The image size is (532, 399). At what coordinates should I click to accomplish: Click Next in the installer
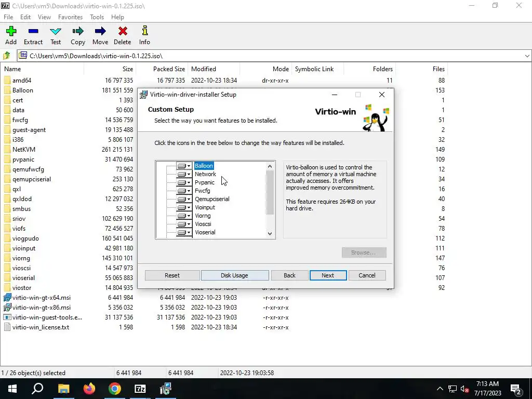pyautogui.click(x=328, y=275)
